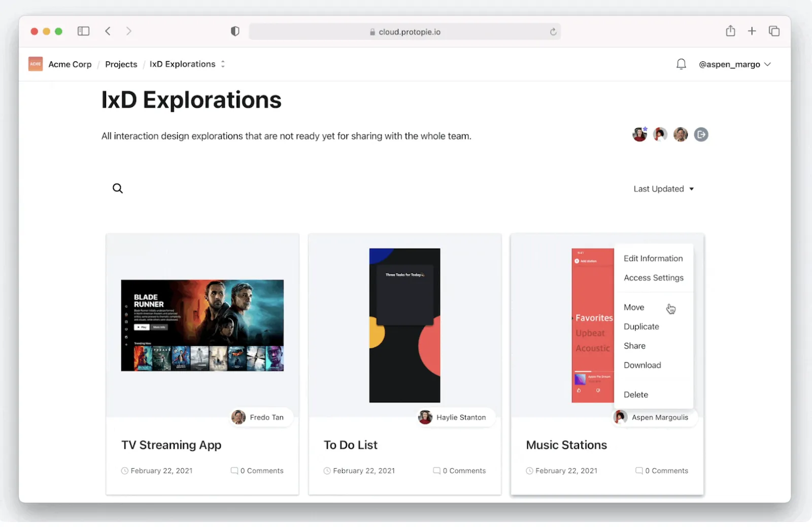Choose Access Settings in the context menu
The width and height of the screenshot is (812, 527).
click(653, 278)
